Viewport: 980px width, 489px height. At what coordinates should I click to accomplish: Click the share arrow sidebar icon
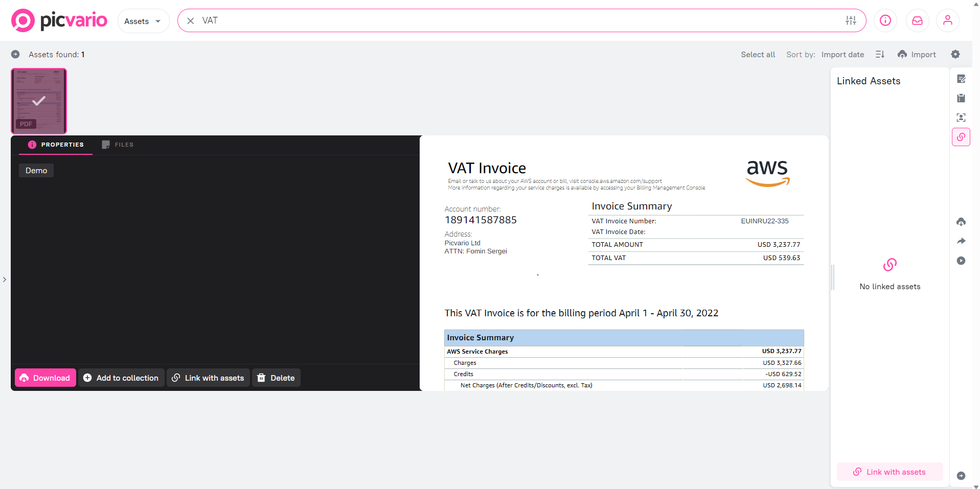tap(961, 241)
